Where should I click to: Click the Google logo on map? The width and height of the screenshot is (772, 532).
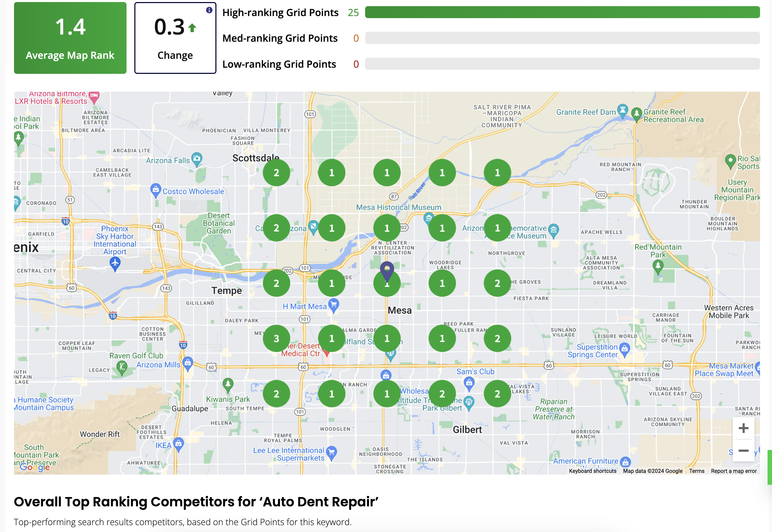[35, 467]
